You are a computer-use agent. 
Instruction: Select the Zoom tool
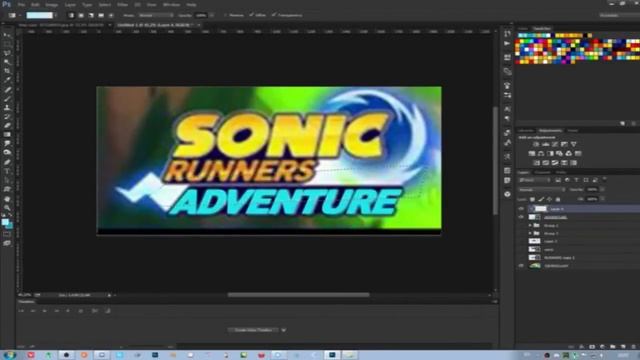7,208
